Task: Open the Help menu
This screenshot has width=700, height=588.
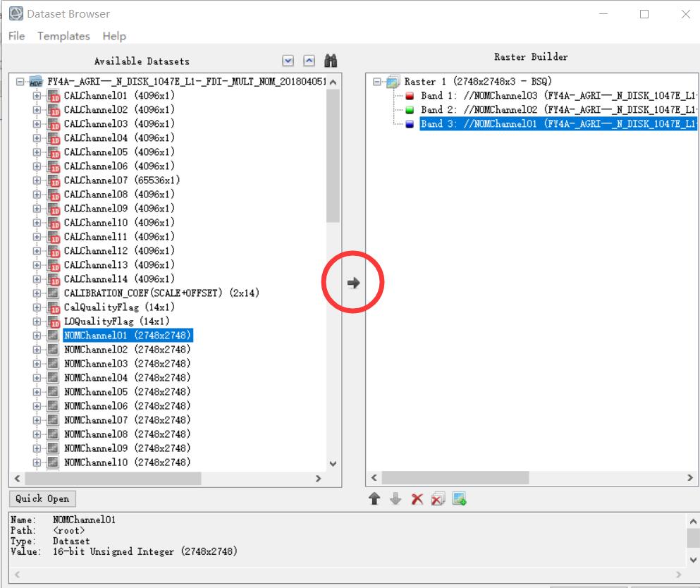Action: click(x=114, y=36)
